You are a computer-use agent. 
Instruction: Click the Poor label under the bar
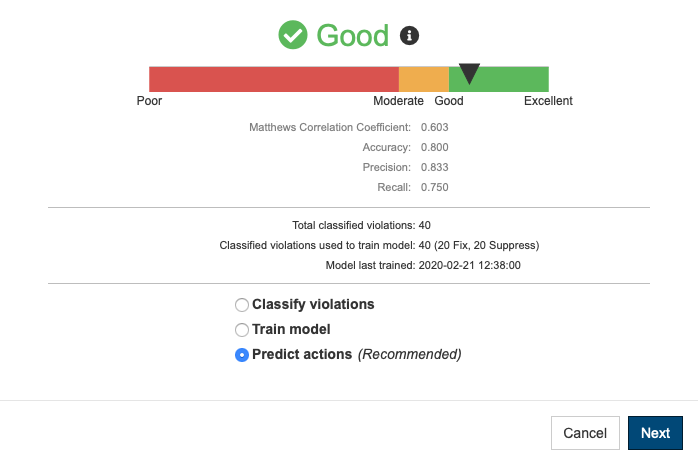149,101
